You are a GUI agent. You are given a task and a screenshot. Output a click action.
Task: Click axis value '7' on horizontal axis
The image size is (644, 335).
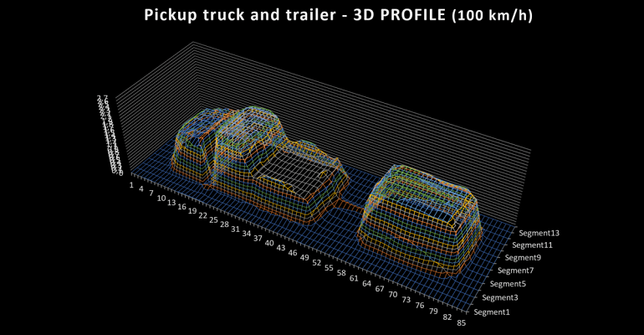tap(151, 193)
